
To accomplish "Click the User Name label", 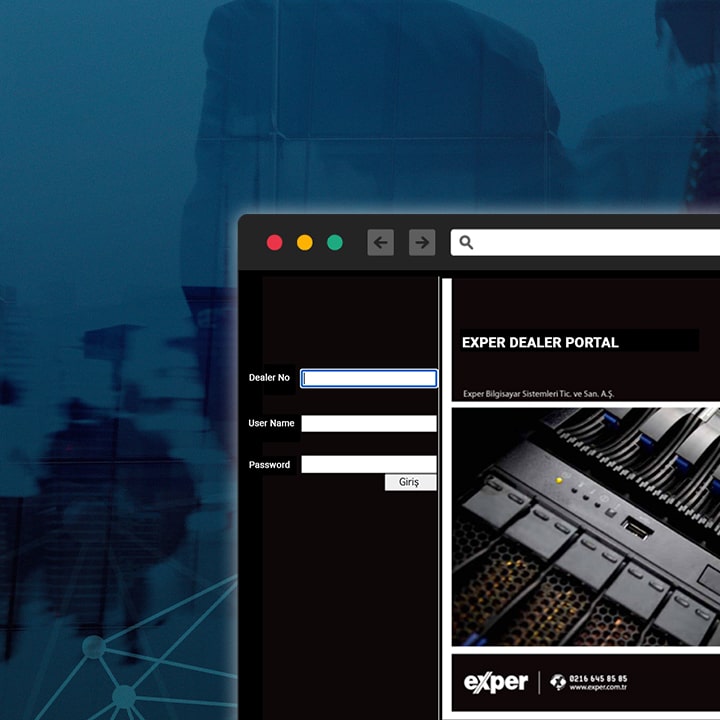I will [x=271, y=423].
